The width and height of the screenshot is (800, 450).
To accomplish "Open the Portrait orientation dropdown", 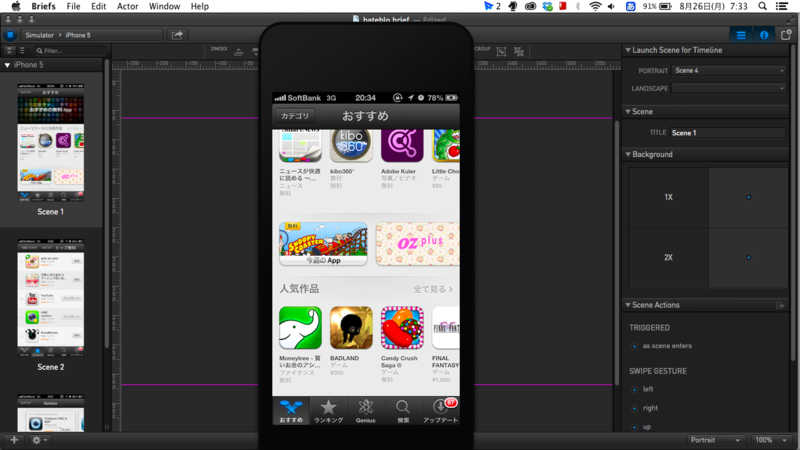I will point(715,440).
